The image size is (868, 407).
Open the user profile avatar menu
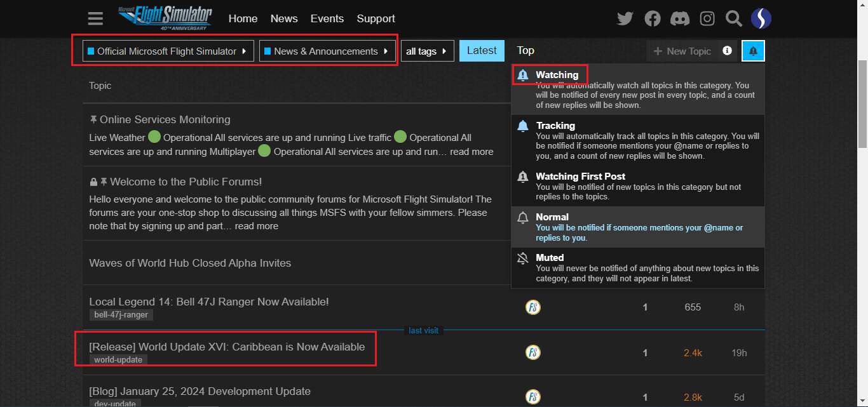point(761,18)
